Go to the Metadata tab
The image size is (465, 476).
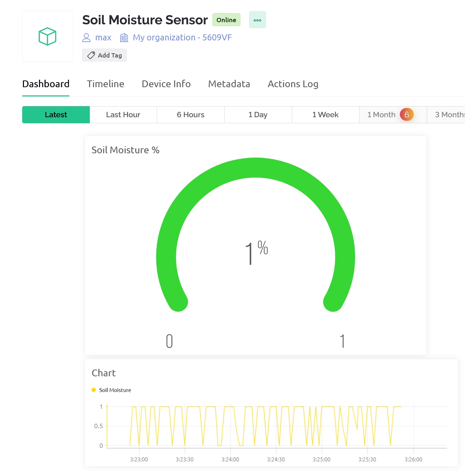tap(229, 84)
